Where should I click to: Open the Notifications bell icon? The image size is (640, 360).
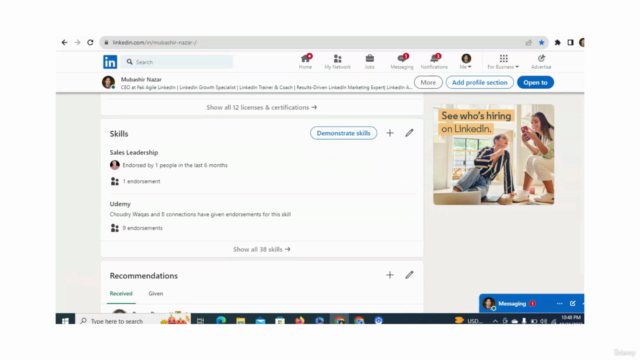tap(434, 61)
